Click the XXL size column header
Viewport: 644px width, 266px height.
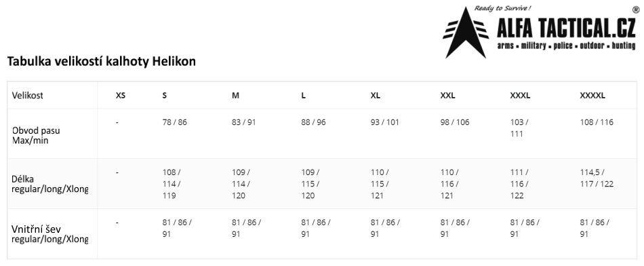click(447, 96)
